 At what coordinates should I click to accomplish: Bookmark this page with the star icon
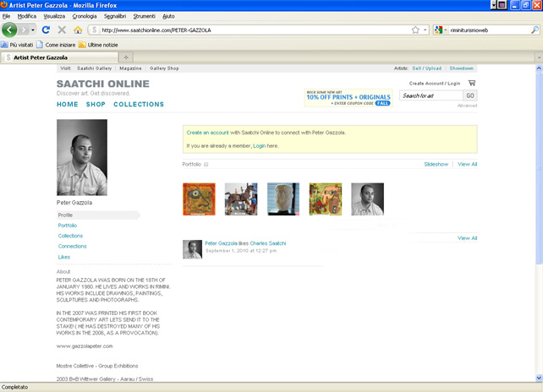415,30
